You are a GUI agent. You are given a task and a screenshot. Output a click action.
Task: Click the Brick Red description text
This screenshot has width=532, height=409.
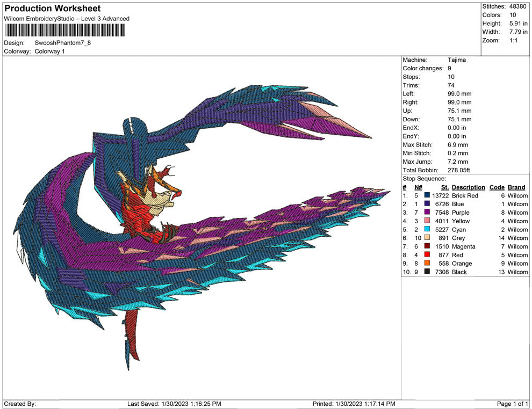click(x=465, y=195)
